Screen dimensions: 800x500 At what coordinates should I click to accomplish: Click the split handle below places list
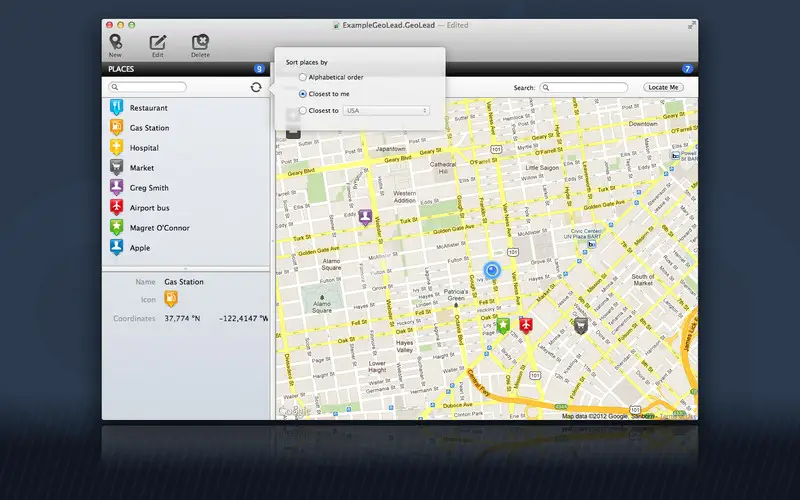[186, 269]
